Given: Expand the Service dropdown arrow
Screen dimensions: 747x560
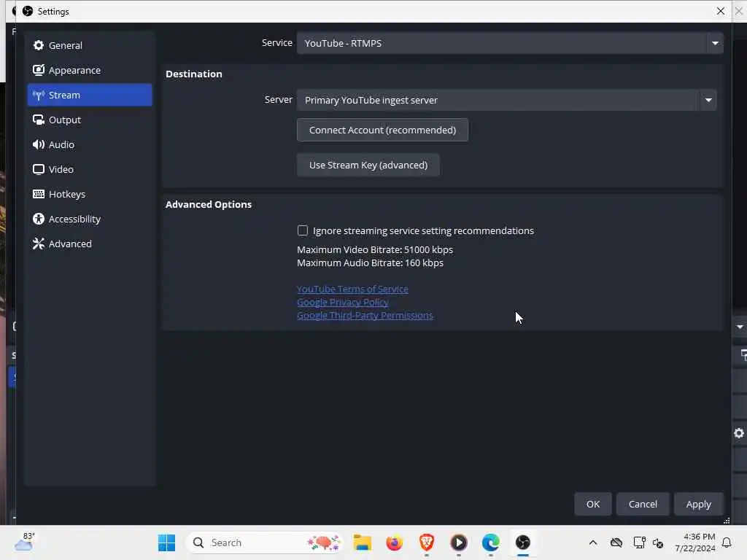Looking at the screenshot, I should tap(715, 43).
